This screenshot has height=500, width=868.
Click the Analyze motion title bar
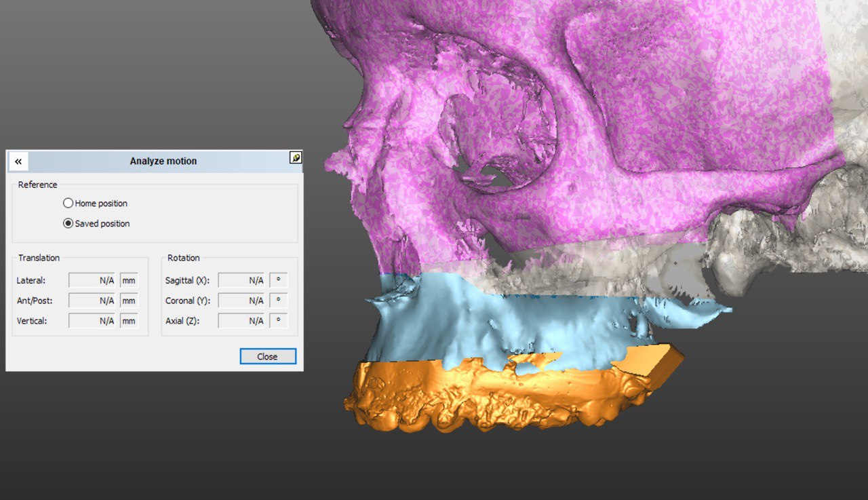(x=163, y=161)
